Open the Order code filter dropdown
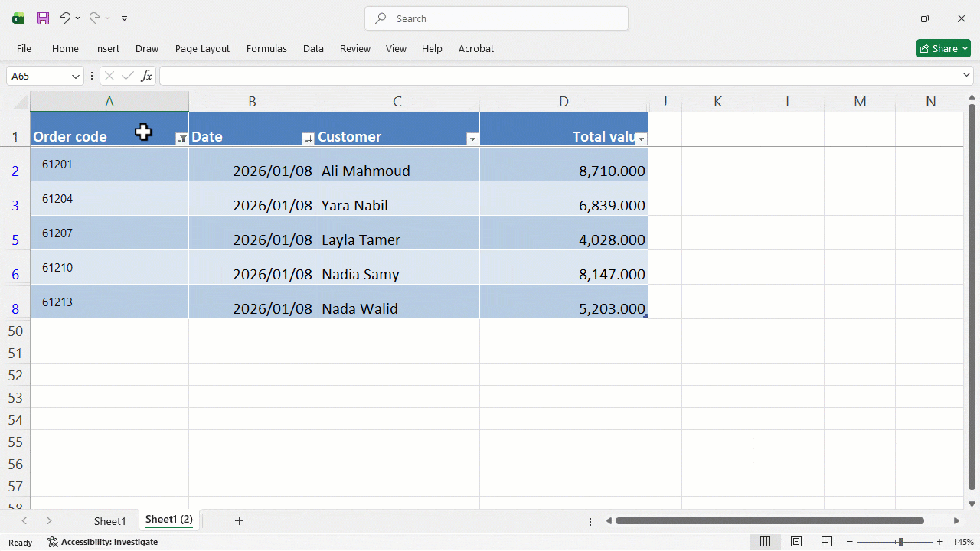 pyautogui.click(x=181, y=139)
